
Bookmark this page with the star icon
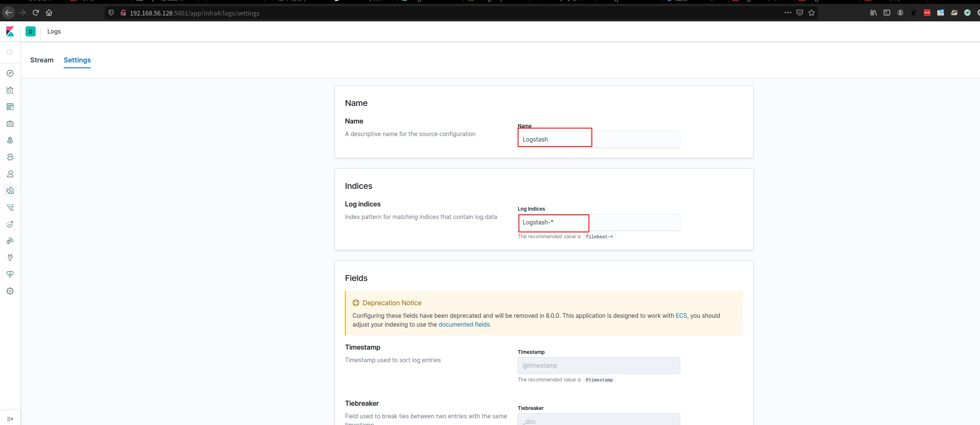(x=811, y=13)
